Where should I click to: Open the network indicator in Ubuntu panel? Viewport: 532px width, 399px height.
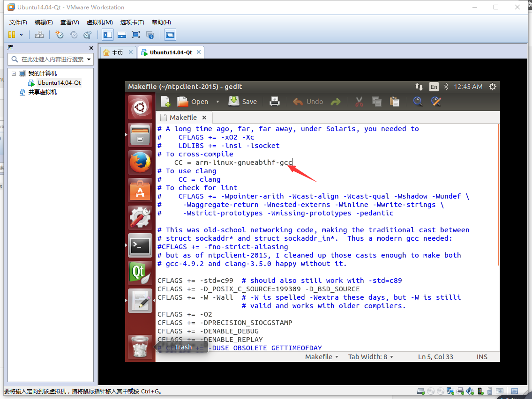(x=419, y=87)
